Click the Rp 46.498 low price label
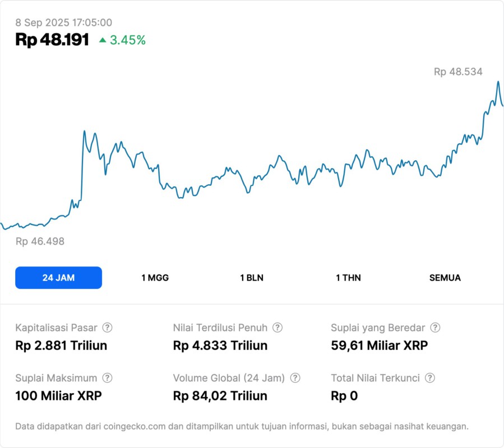Screen dimensions: 504x448 (x=40, y=241)
